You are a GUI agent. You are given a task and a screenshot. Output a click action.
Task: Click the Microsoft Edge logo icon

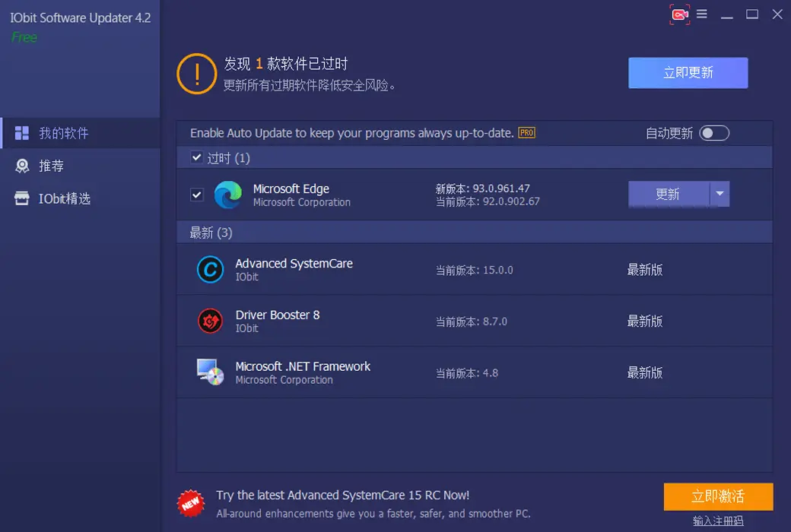point(227,195)
